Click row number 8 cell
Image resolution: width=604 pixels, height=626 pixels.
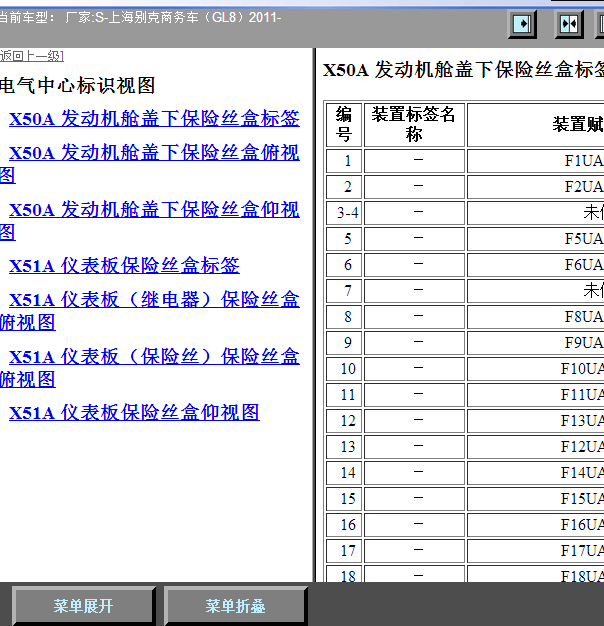344,317
